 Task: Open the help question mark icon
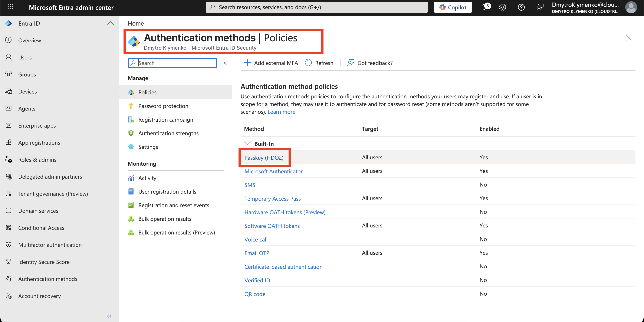coord(521,7)
